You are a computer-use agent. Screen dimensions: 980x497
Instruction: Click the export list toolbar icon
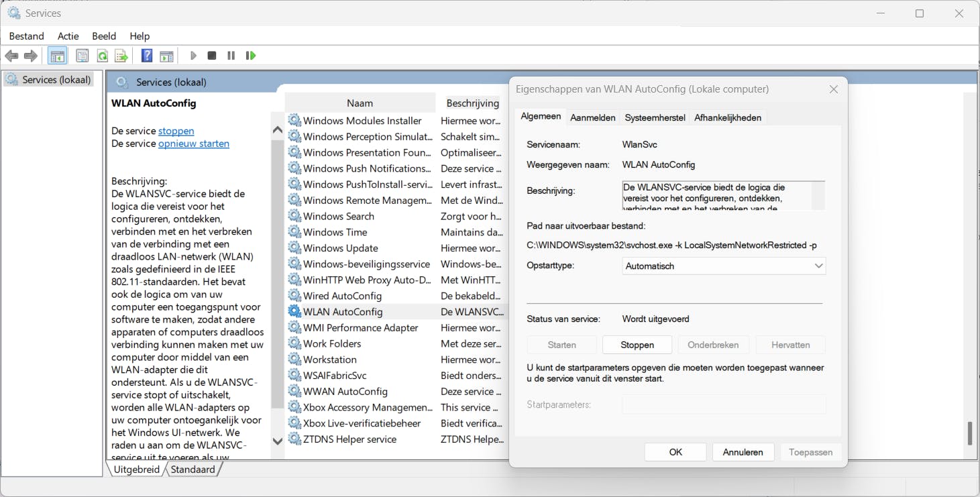(121, 56)
